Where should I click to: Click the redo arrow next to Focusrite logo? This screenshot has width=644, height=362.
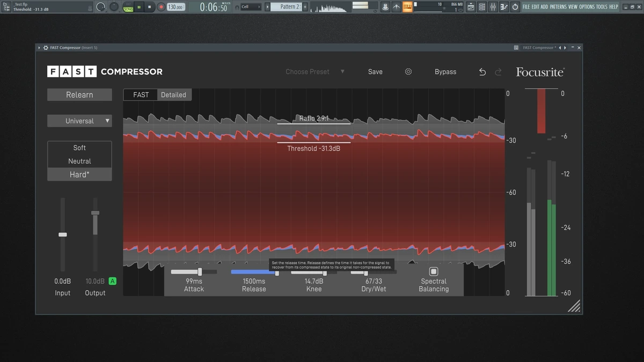pyautogui.click(x=498, y=72)
